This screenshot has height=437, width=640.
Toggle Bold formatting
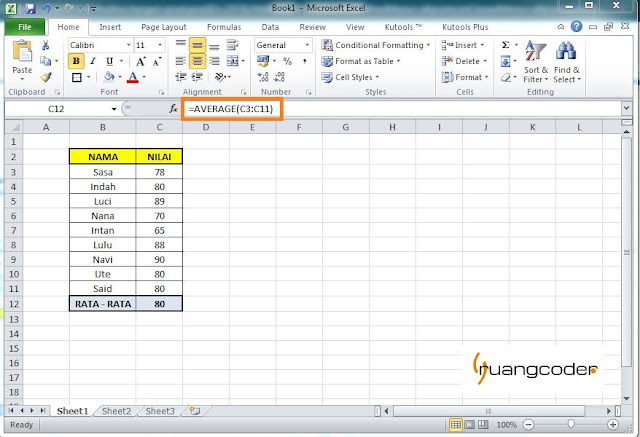point(76,61)
